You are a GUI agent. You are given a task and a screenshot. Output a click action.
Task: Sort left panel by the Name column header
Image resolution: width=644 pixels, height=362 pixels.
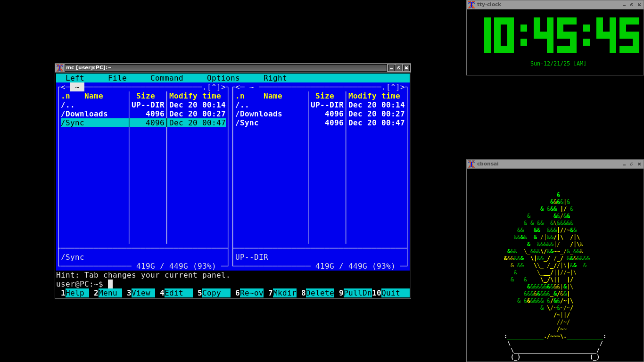(94, 96)
